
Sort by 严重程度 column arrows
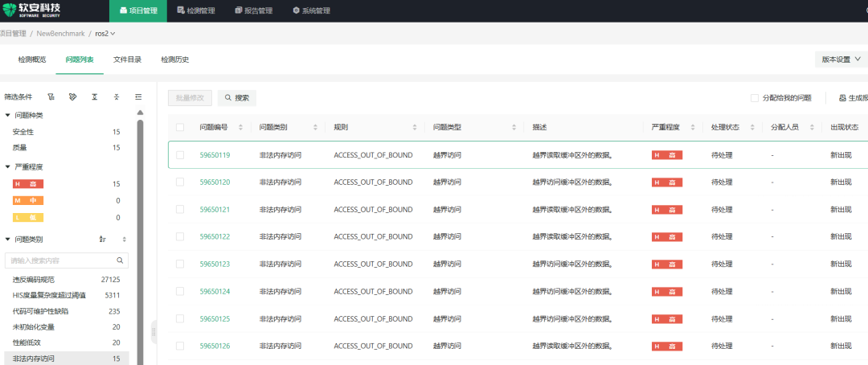[x=693, y=127]
